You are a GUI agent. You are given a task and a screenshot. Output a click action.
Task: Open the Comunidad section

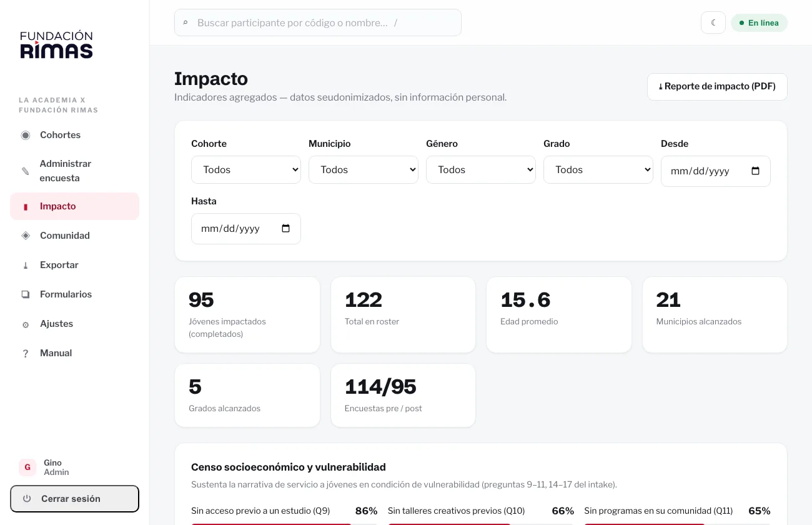pos(74,236)
